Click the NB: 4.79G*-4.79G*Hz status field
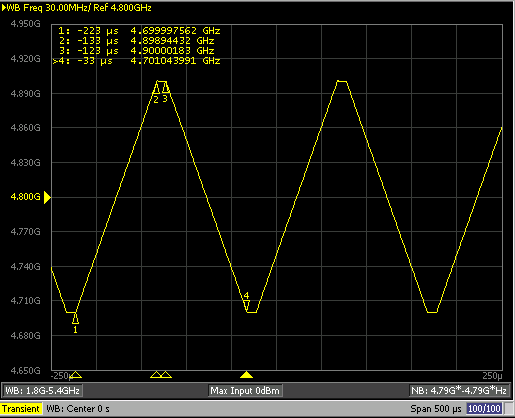Image resolution: width=515 pixels, height=418 pixels. (x=459, y=390)
